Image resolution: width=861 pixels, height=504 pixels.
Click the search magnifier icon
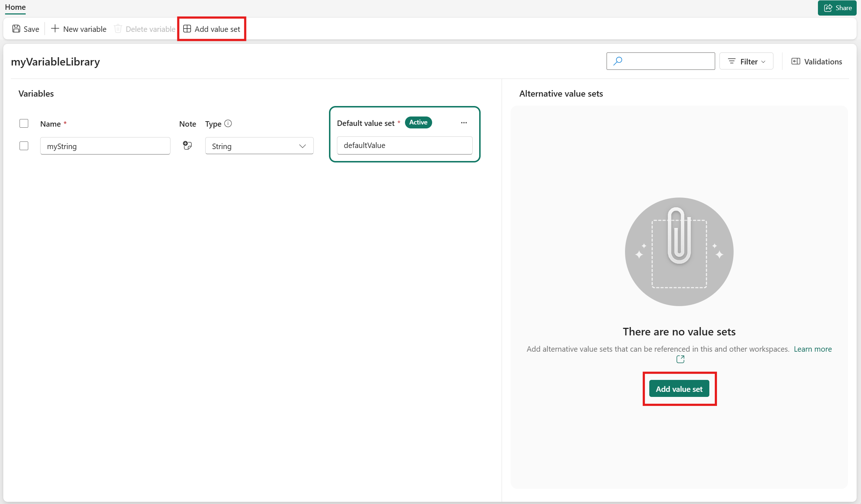(618, 61)
